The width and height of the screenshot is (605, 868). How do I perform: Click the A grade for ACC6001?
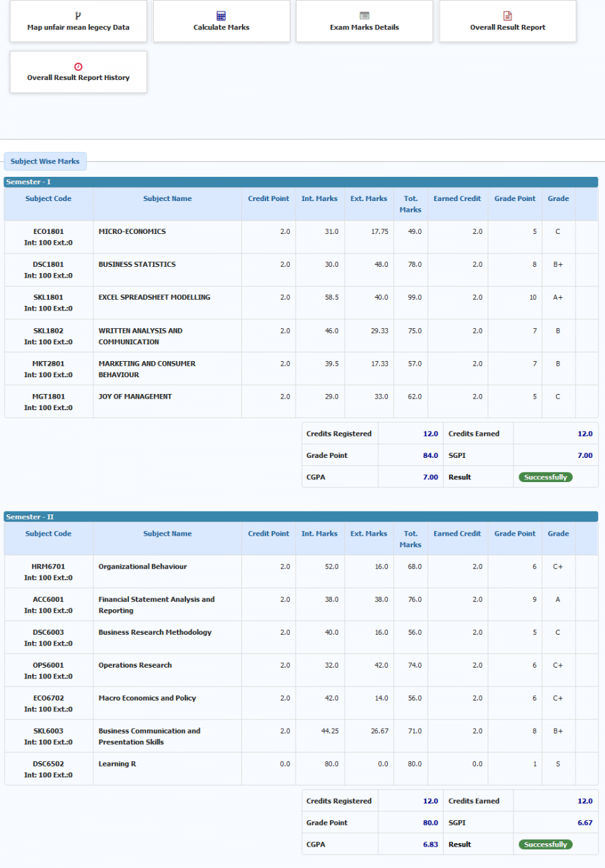tap(558, 599)
